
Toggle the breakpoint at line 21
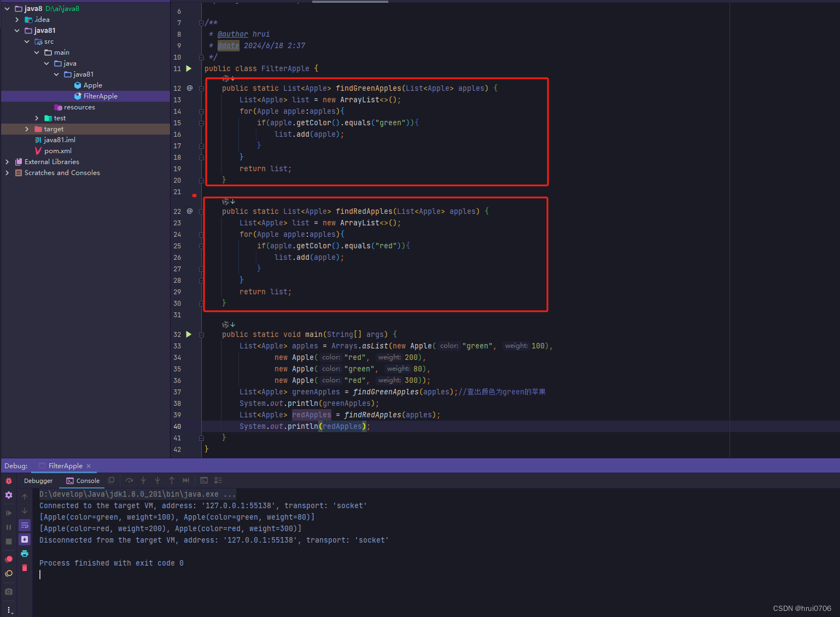point(194,194)
